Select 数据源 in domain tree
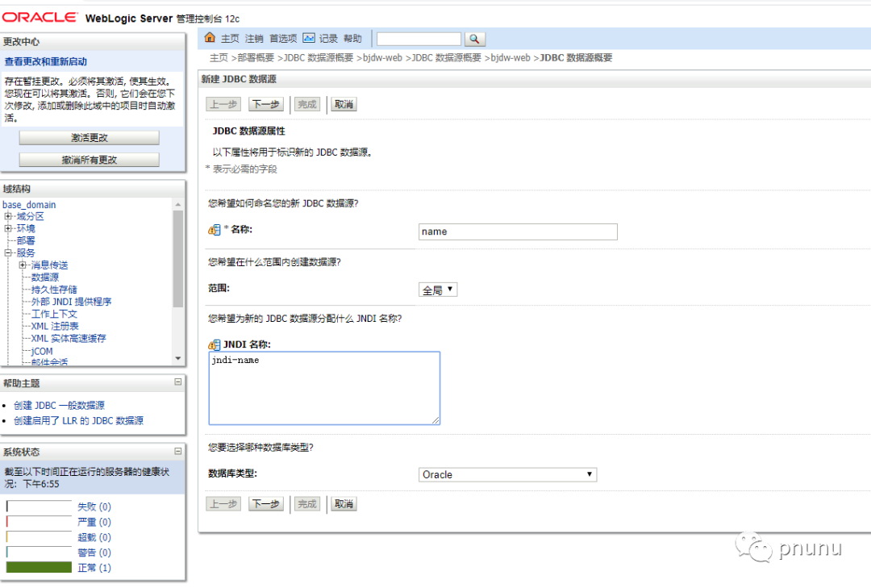The width and height of the screenshot is (871, 588). click(x=45, y=277)
